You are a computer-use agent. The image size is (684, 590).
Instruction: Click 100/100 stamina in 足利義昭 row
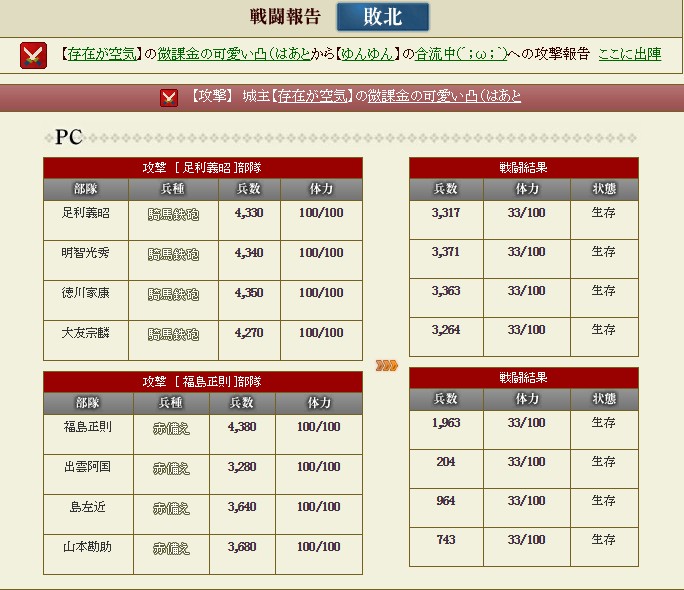[321, 213]
